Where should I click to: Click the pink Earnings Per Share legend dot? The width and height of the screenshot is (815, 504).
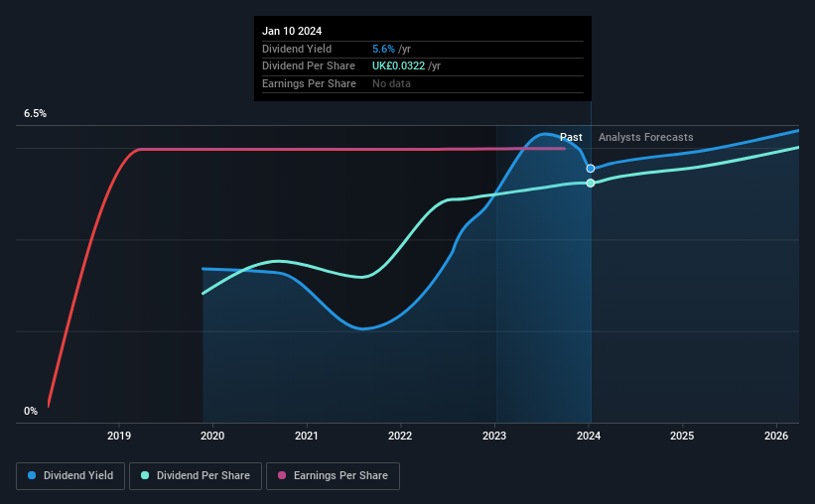click(282, 475)
